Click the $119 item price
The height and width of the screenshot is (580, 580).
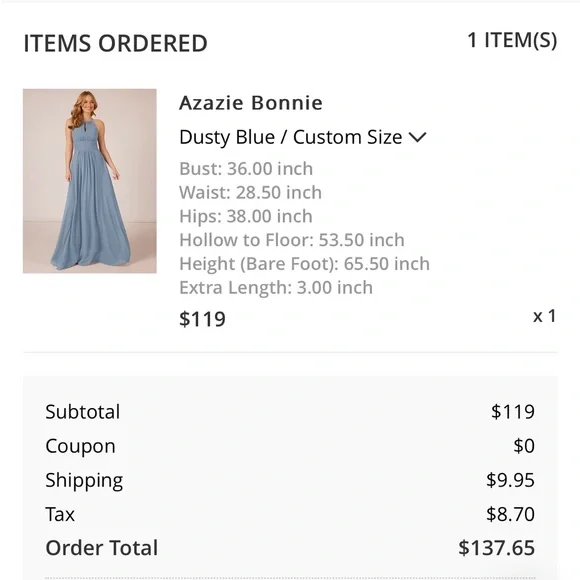click(x=202, y=319)
